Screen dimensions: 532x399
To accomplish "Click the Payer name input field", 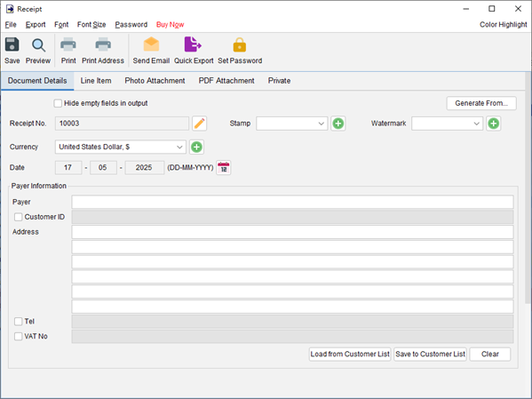I will click(x=292, y=202).
